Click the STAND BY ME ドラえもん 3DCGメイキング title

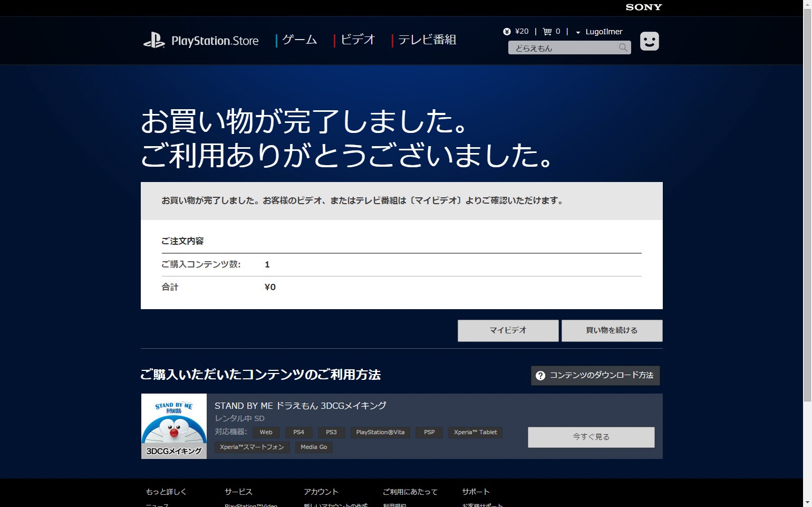(x=301, y=406)
